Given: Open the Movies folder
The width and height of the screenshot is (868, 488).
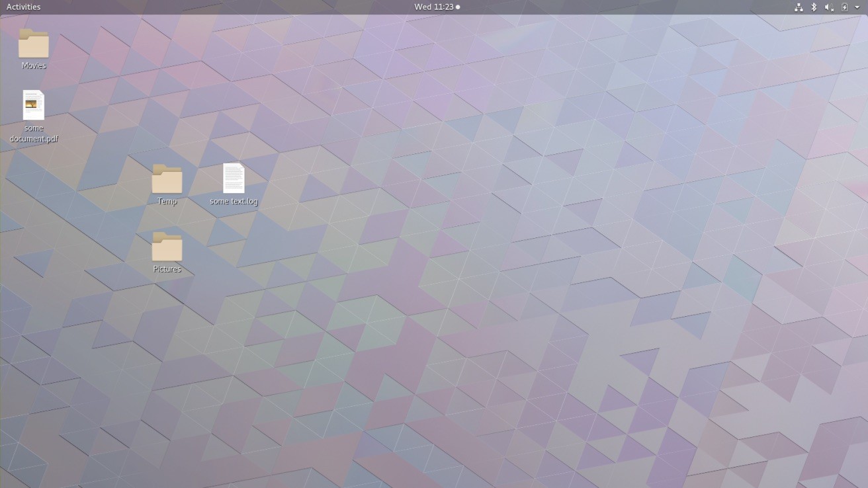Looking at the screenshot, I should [33, 44].
